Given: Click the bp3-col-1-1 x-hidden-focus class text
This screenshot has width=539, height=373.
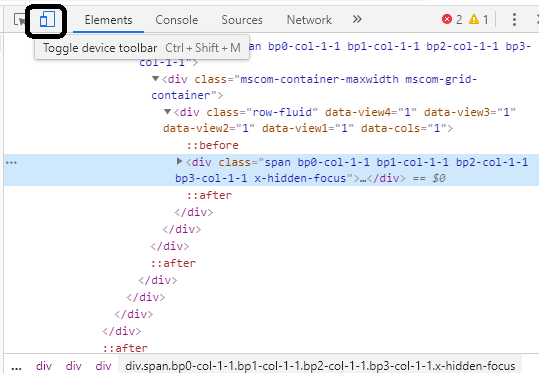Looking at the screenshot, I should click(261, 178).
